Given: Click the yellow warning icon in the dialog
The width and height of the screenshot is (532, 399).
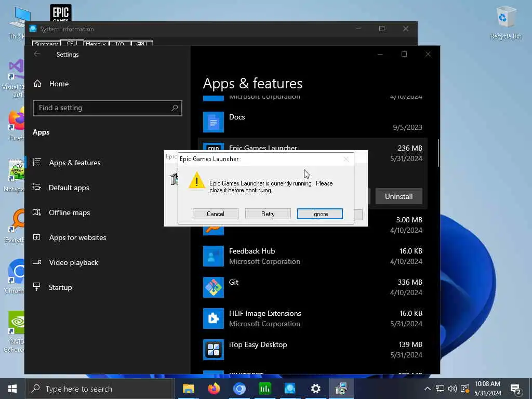Looking at the screenshot, I should tap(197, 180).
